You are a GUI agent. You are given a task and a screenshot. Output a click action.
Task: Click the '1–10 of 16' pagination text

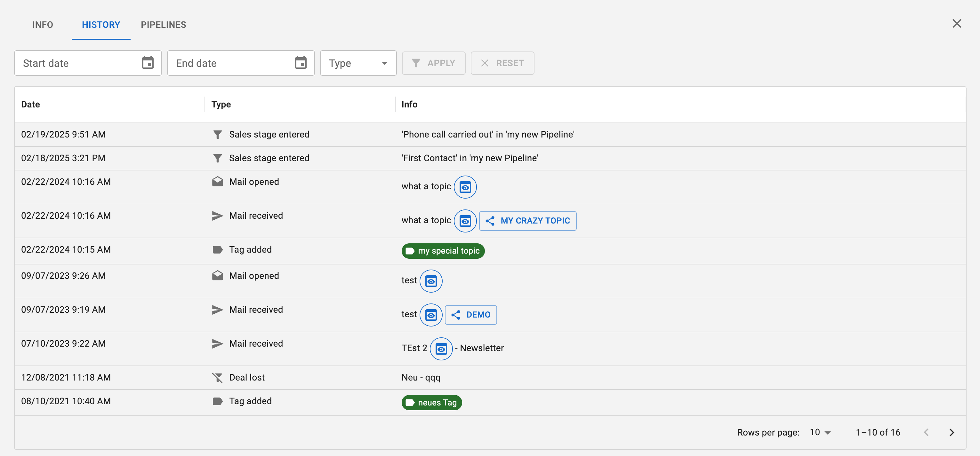coord(878,432)
